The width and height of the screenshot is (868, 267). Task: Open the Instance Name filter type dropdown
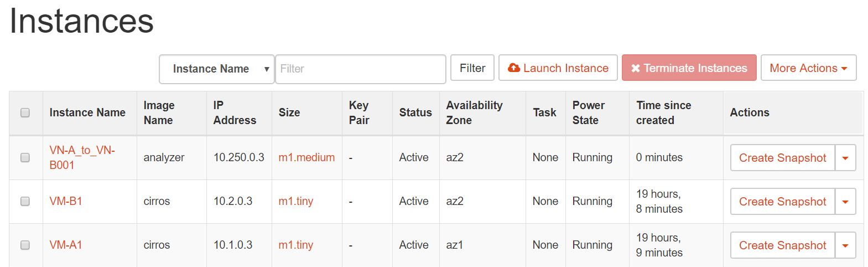pyautogui.click(x=216, y=69)
